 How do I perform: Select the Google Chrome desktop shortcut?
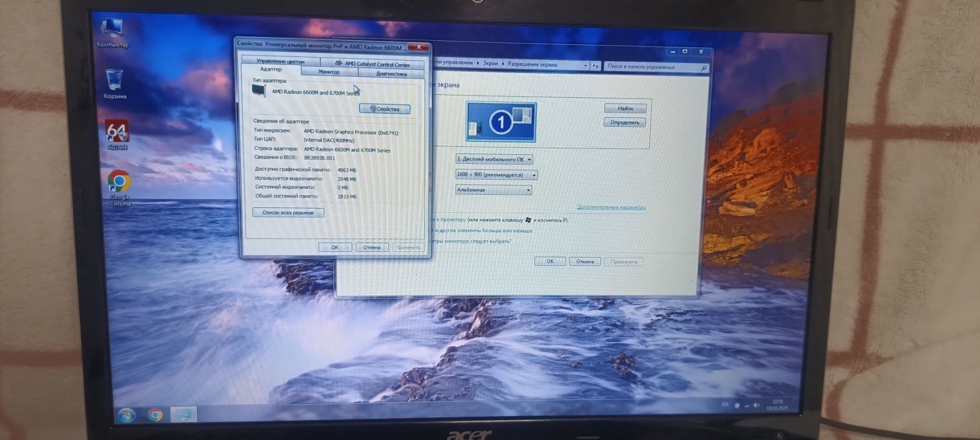tap(120, 188)
